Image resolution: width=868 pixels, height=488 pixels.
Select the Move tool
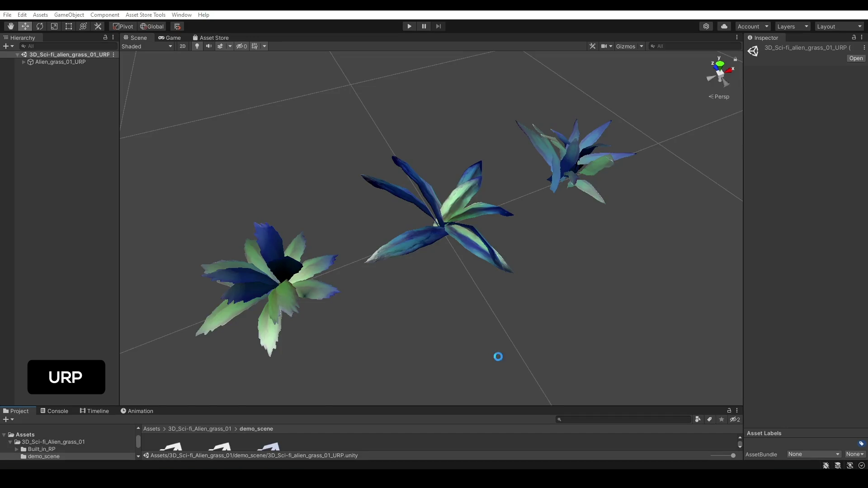click(x=25, y=26)
